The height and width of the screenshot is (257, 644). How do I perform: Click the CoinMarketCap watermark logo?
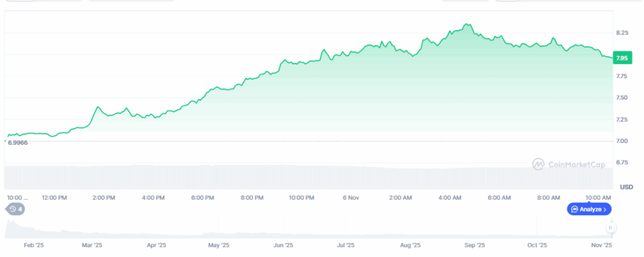click(569, 164)
